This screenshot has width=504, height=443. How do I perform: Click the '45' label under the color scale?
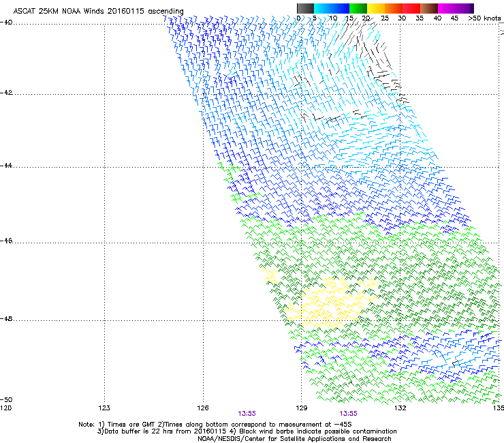454,18
